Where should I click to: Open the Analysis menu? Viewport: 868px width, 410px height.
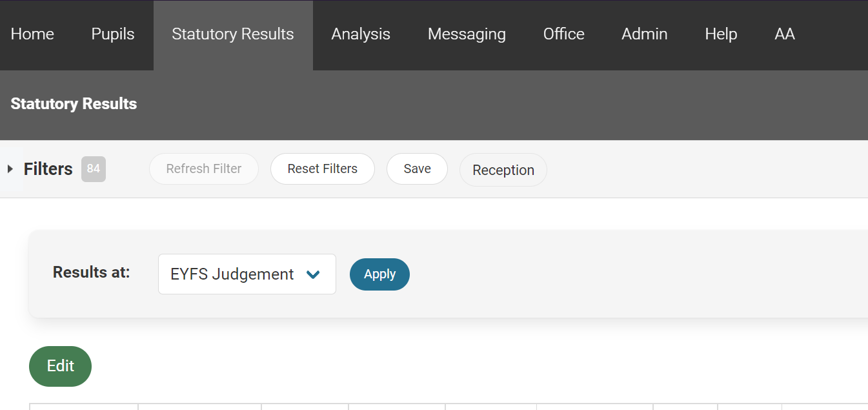[361, 34]
